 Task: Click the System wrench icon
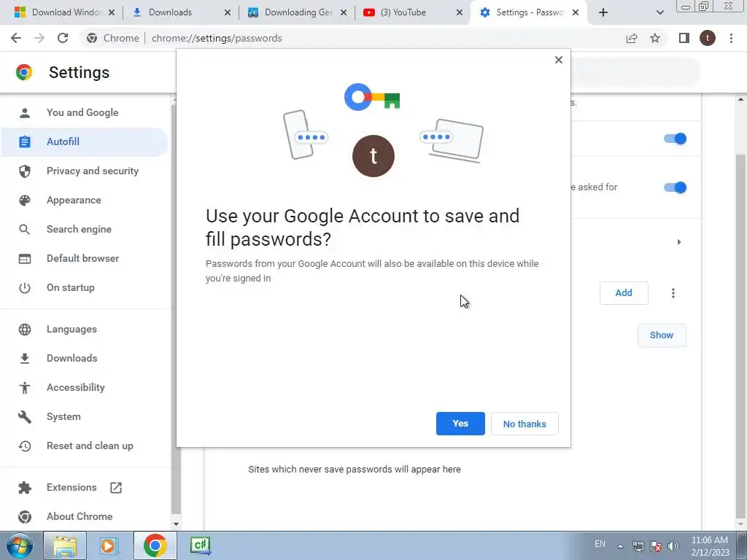(24, 416)
